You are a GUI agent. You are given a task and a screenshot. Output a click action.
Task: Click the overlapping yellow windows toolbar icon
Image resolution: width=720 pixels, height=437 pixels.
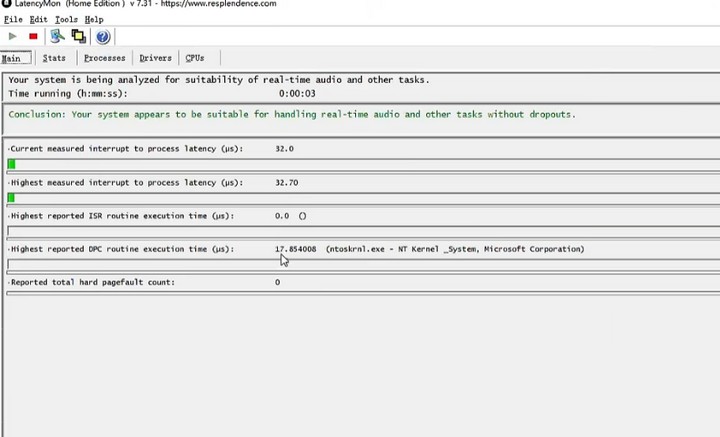tap(78, 37)
